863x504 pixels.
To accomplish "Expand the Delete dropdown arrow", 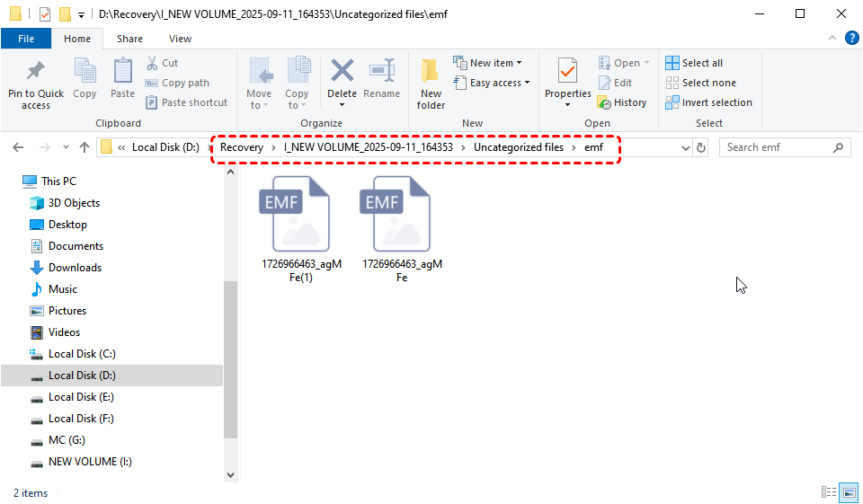I will click(x=342, y=105).
